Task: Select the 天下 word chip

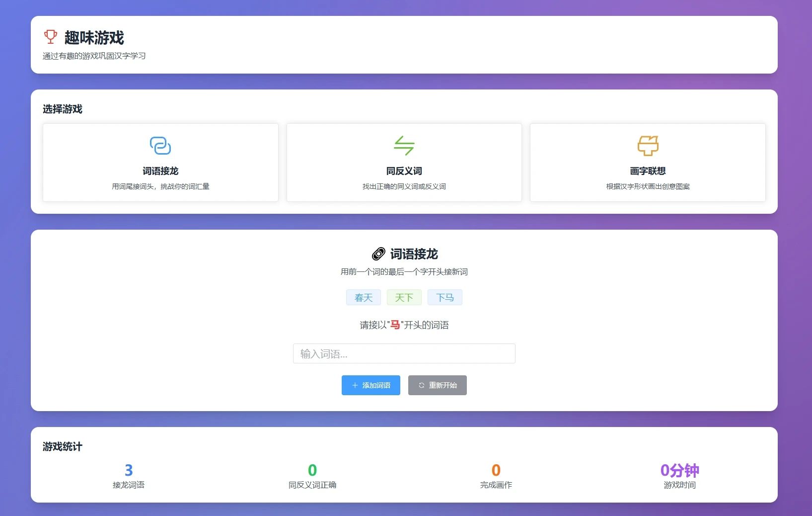Action: (x=404, y=297)
